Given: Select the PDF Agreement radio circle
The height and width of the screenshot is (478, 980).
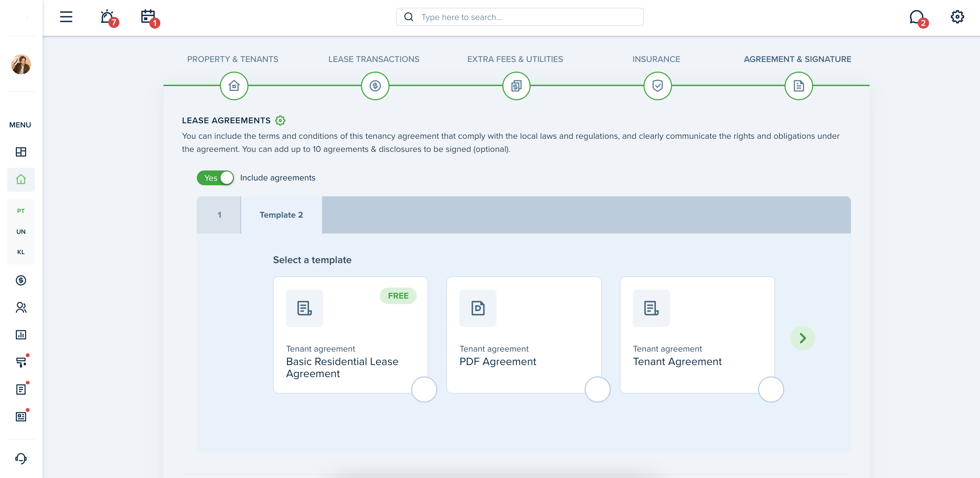Looking at the screenshot, I should [x=597, y=389].
